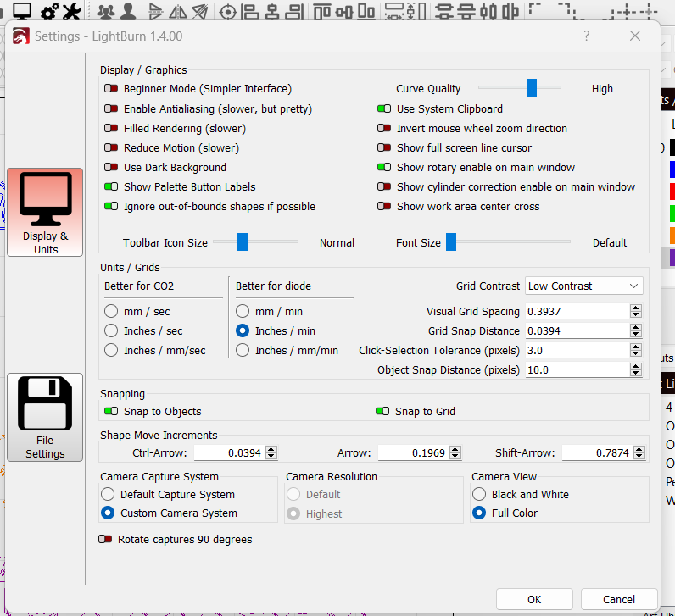Select Inches / mm/min units
The image size is (675, 616).
tap(243, 350)
